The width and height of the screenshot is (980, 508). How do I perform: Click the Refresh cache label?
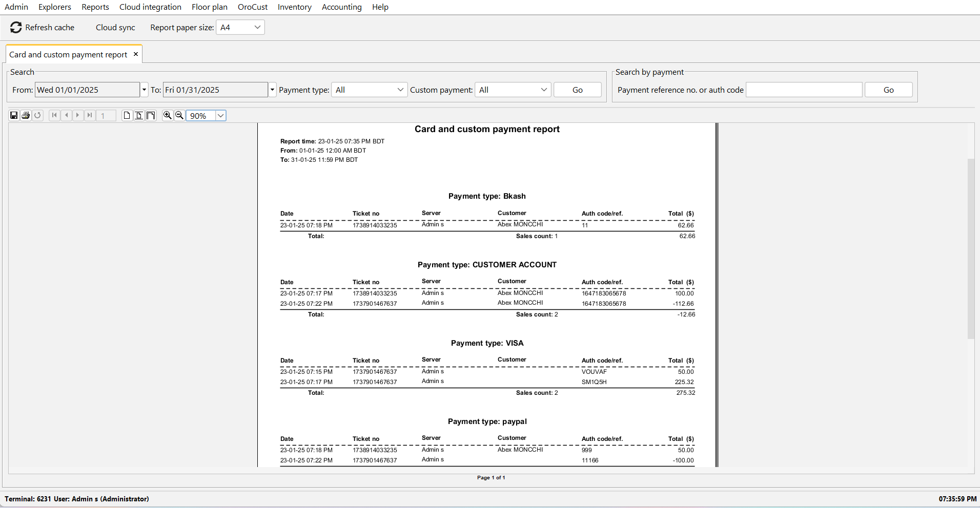click(x=50, y=28)
